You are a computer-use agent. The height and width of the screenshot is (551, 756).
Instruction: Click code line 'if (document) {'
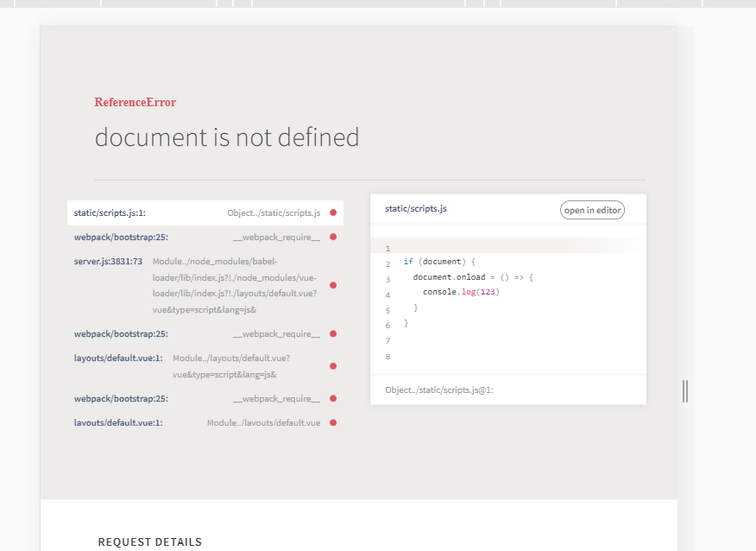click(439, 262)
